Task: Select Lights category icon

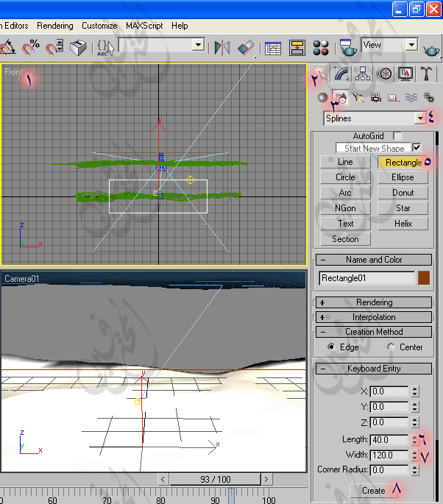Action: coord(358,97)
